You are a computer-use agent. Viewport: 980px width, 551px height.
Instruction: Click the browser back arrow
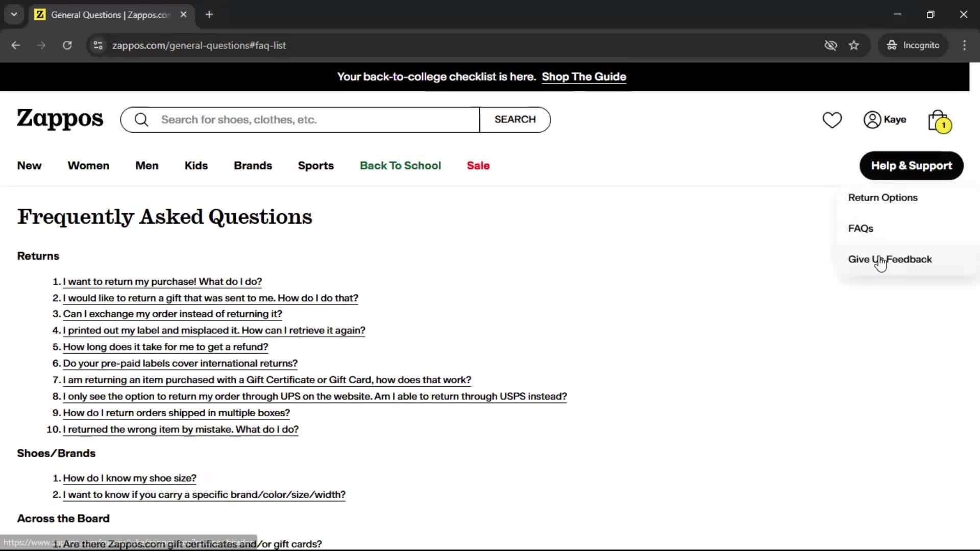[x=16, y=45]
